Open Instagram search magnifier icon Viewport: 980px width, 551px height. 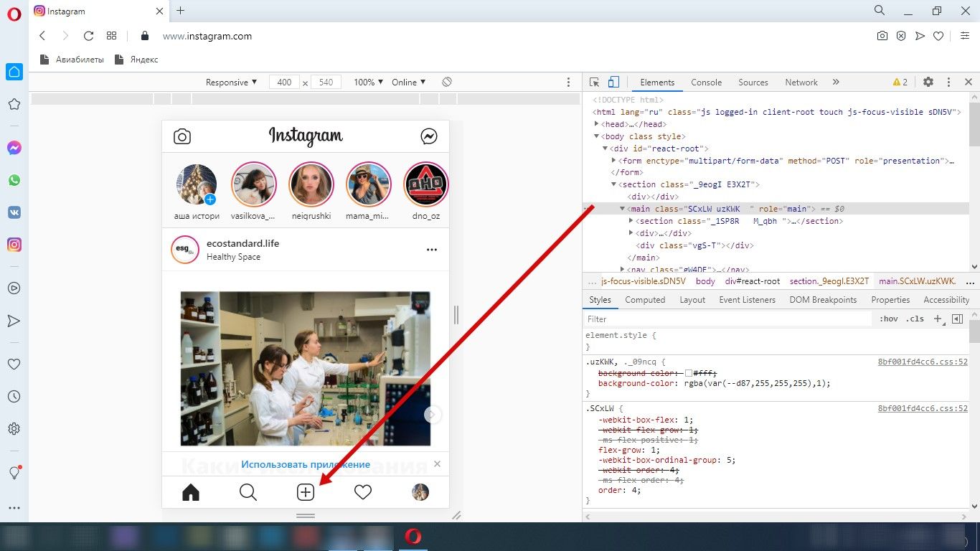pyautogui.click(x=248, y=492)
